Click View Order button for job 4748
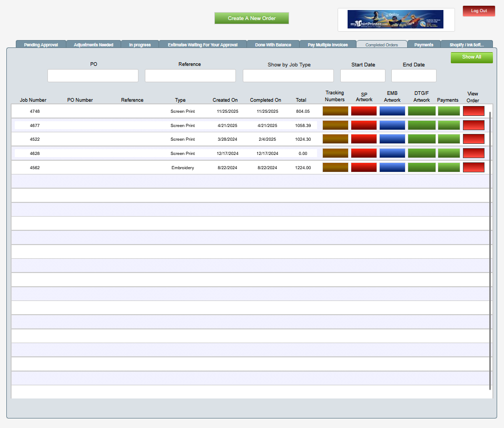The image size is (504, 428). click(x=473, y=111)
